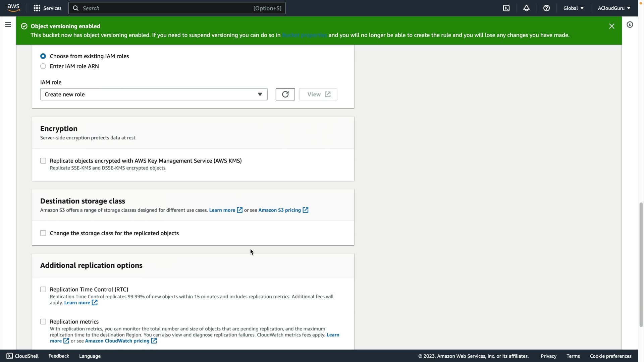Viewport: 644px width, 362px height.
Task: Click Feedback in the footer bar
Action: click(x=59, y=356)
